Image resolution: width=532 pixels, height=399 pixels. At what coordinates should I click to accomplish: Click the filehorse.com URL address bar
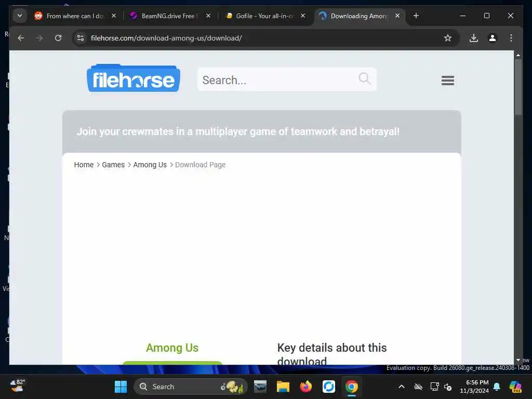point(264,38)
